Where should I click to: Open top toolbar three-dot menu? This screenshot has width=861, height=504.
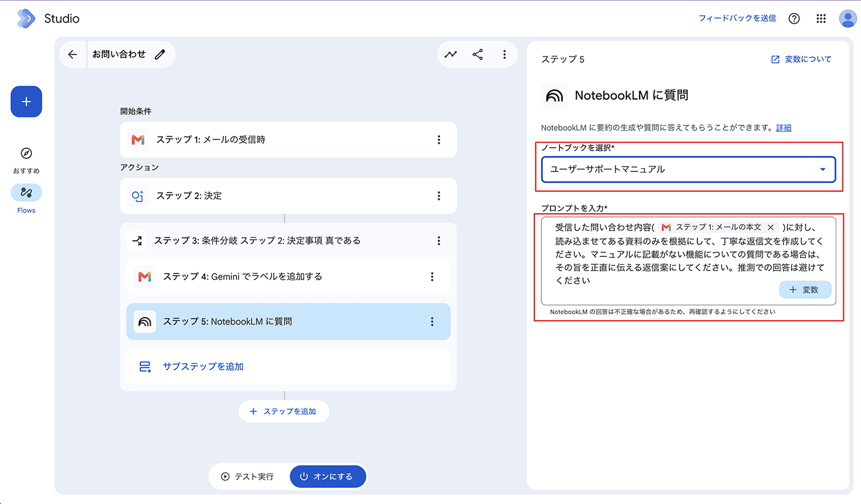pyautogui.click(x=504, y=54)
